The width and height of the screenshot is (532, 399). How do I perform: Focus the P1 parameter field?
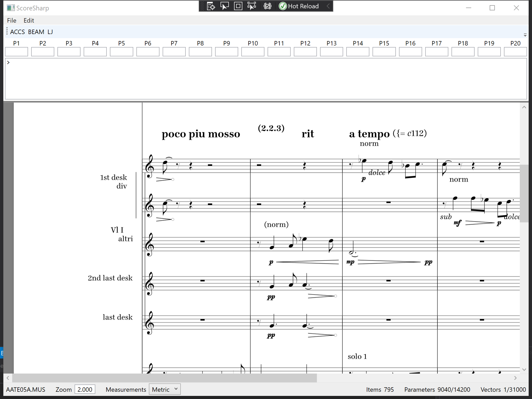pos(16,51)
